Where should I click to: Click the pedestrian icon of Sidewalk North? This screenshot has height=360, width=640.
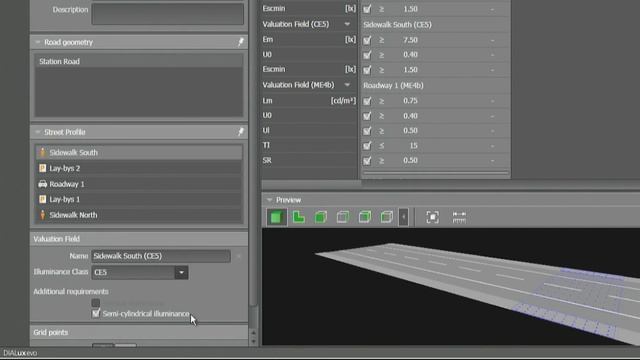pyautogui.click(x=42, y=215)
